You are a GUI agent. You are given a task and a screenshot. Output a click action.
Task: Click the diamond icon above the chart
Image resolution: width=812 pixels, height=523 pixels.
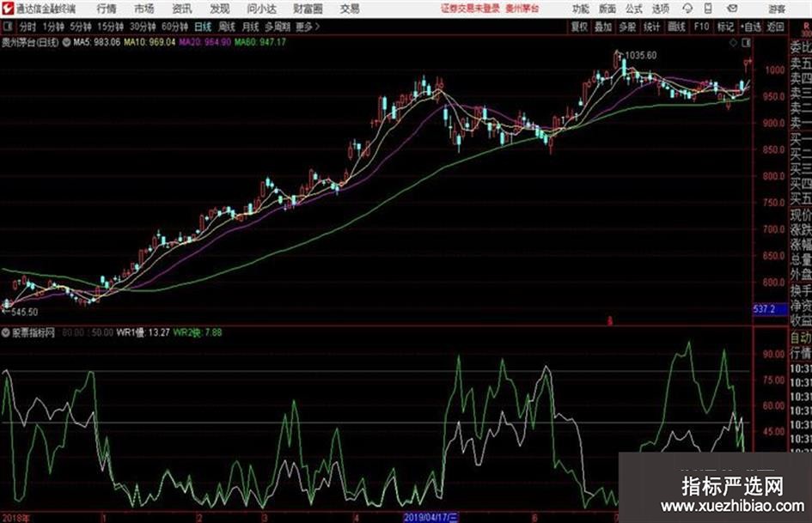(x=733, y=43)
